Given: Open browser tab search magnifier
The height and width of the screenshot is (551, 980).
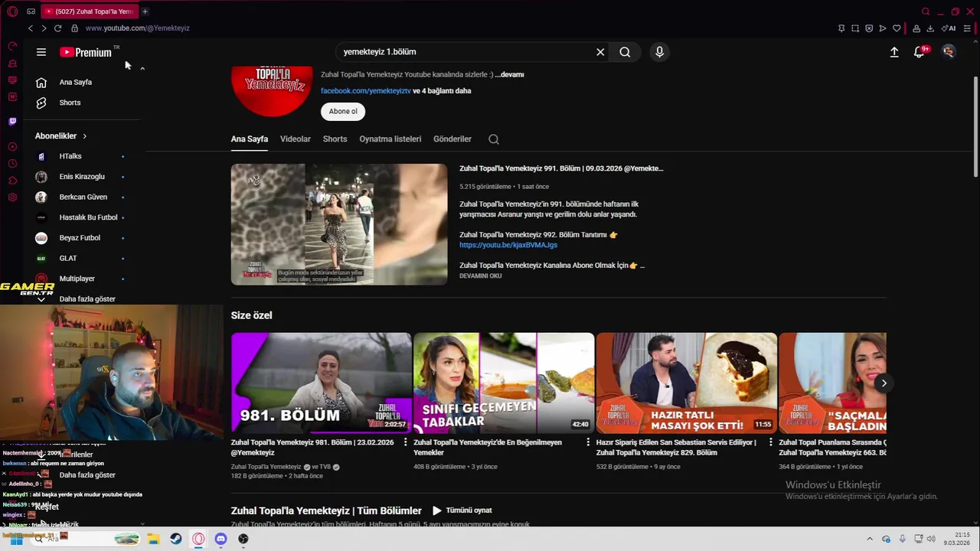Looking at the screenshot, I should click(x=926, y=11).
